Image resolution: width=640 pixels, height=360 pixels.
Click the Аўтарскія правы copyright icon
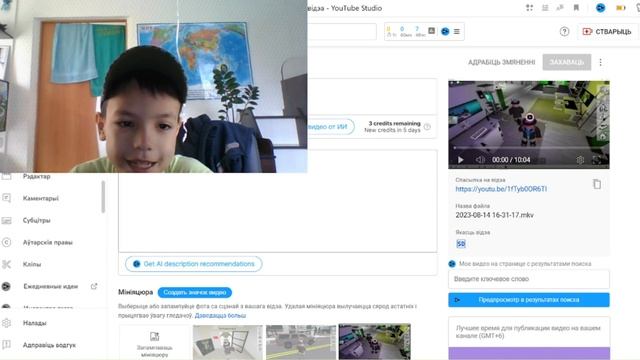coord(7,242)
